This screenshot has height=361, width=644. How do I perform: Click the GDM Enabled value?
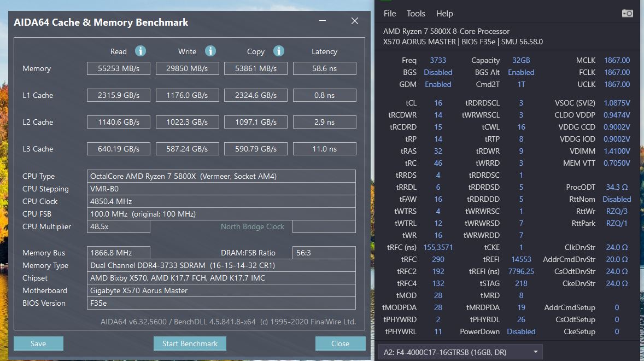pyautogui.click(x=438, y=84)
